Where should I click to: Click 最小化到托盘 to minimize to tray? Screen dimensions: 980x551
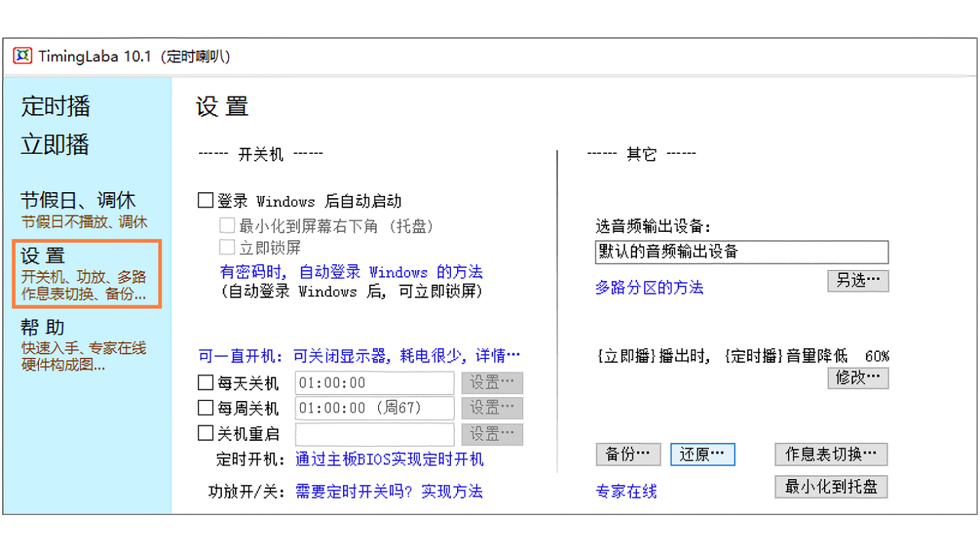(x=831, y=487)
